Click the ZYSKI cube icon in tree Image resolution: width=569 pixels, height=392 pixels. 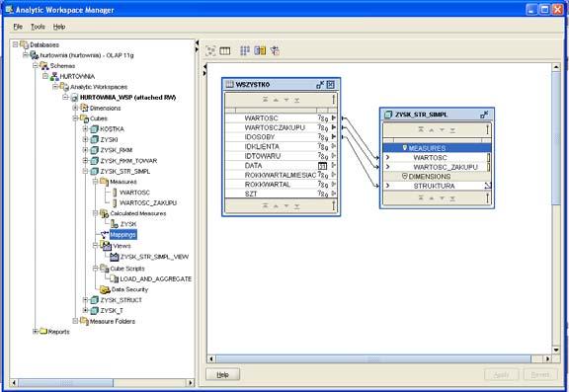95,139
